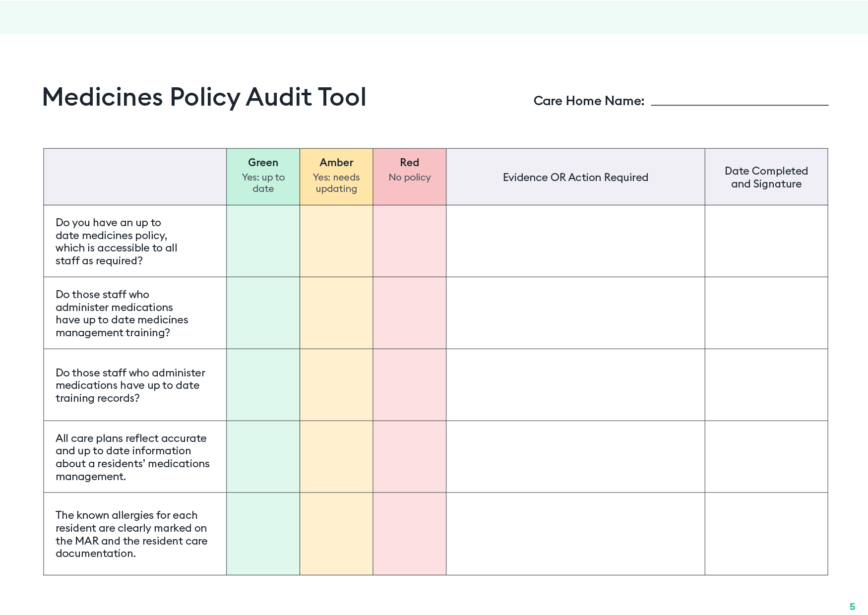
Task: Select the Medicines Policy Audit Tool title
Action: (x=204, y=97)
